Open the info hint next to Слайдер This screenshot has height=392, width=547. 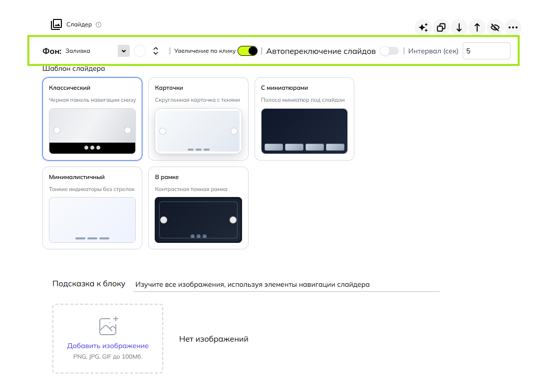99,25
